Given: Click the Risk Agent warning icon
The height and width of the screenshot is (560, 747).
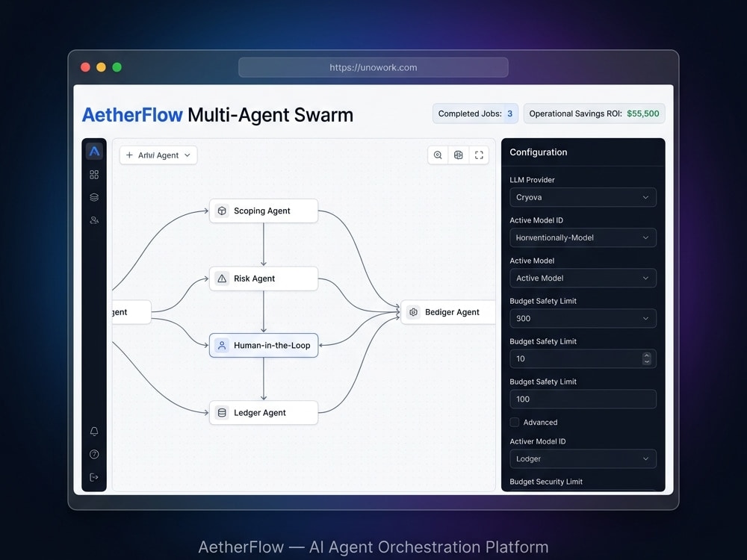Looking at the screenshot, I should (x=222, y=279).
